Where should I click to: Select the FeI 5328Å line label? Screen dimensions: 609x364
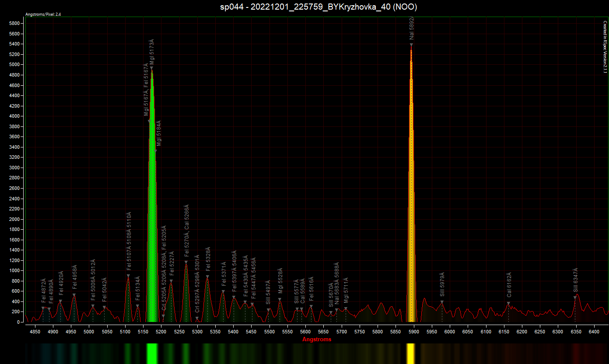[208, 259]
